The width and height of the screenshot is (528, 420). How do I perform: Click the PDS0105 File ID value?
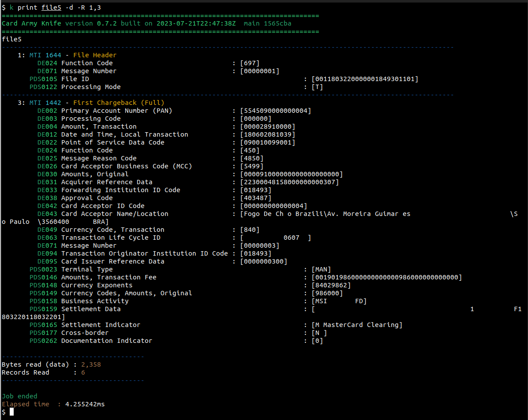(364, 79)
